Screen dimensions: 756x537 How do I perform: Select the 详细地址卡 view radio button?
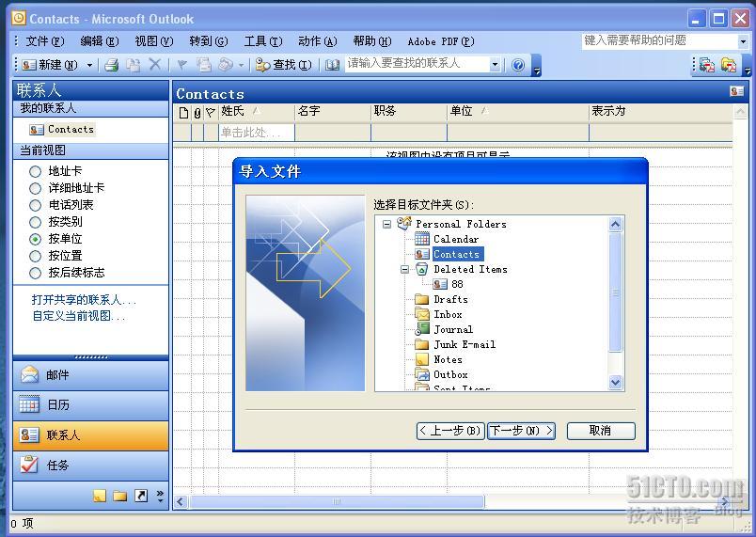35,188
